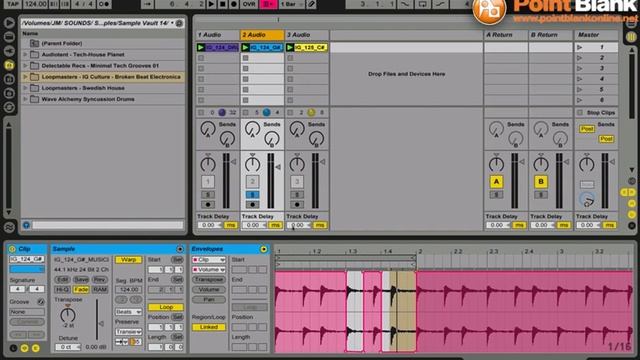The image size is (640, 360).
Task: Toggle the Follow arrow button
Action: pos(148,4)
